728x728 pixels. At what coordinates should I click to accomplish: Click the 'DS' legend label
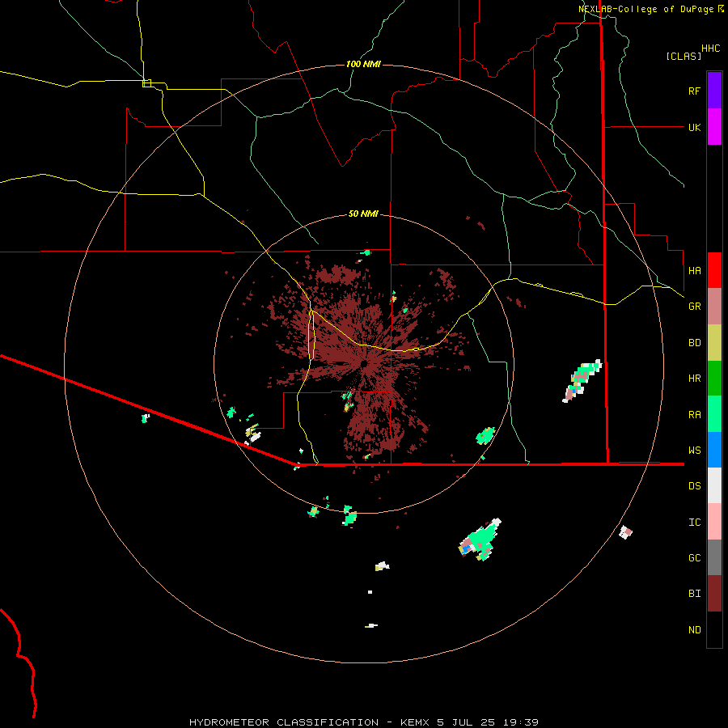[x=694, y=486]
